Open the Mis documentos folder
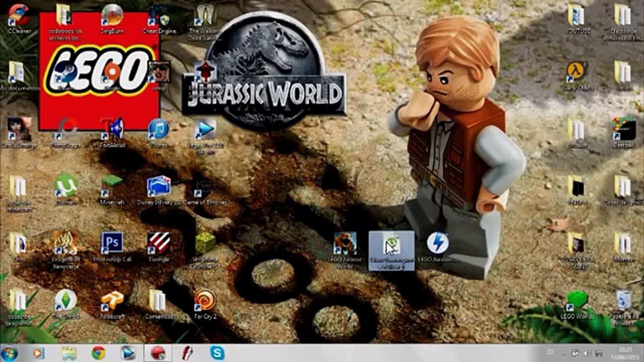Screen dimensions: 644x362 [x=19, y=75]
